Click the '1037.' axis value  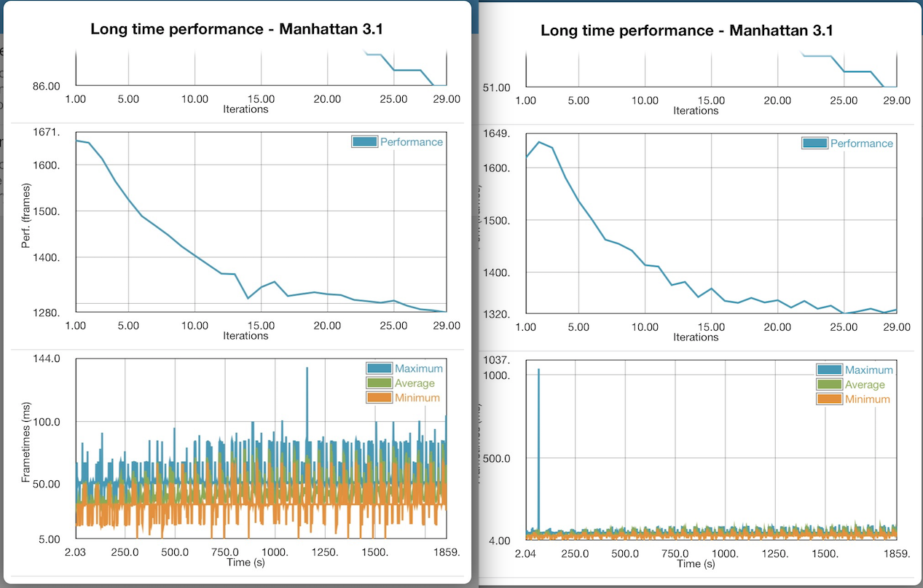497,360
